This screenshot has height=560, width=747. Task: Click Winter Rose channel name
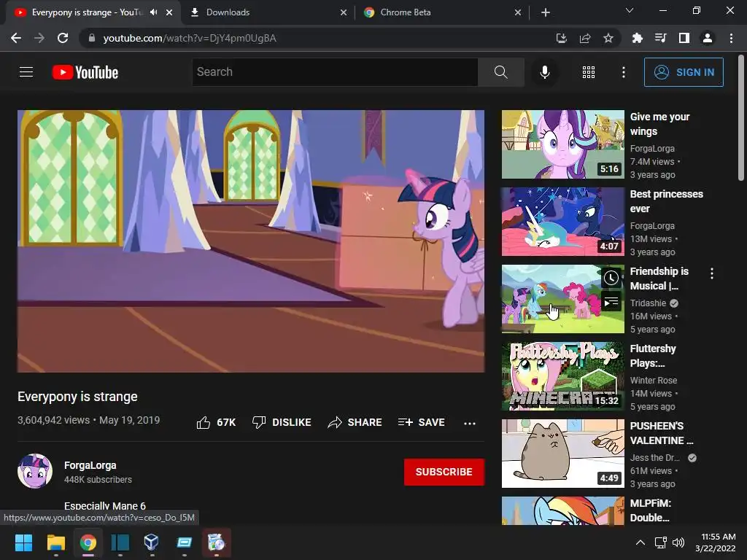click(x=654, y=380)
